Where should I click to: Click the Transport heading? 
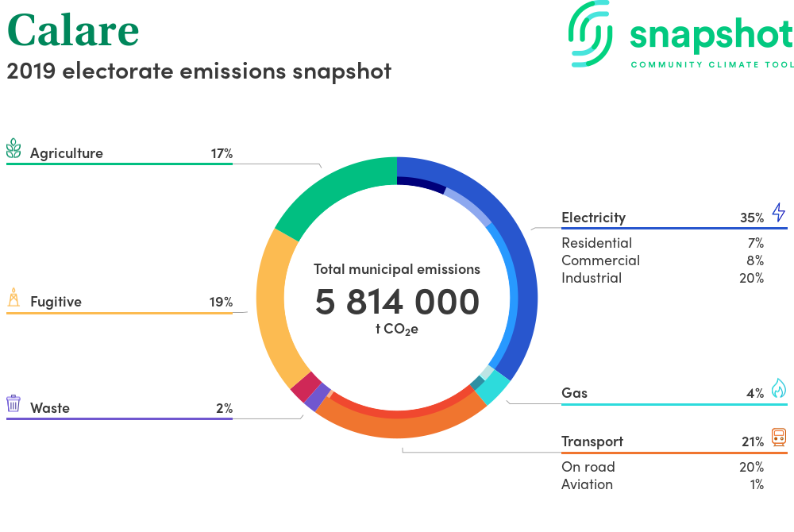(592, 442)
